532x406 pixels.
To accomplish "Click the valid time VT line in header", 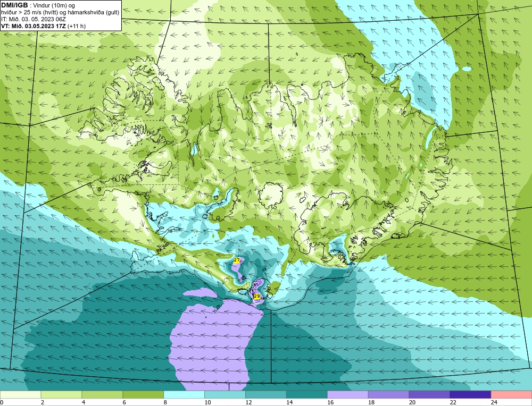I will pyautogui.click(x=44, y=26).
